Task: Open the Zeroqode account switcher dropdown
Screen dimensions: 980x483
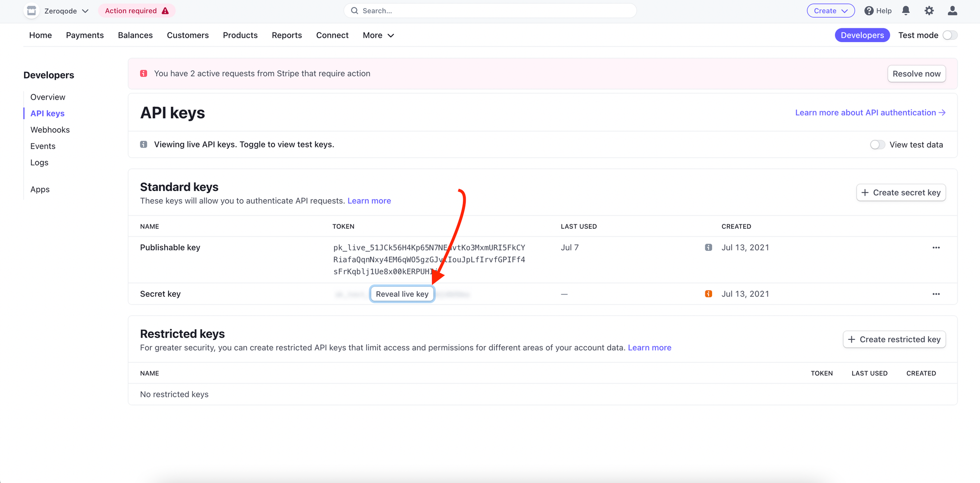Action: tap(66, 11)
